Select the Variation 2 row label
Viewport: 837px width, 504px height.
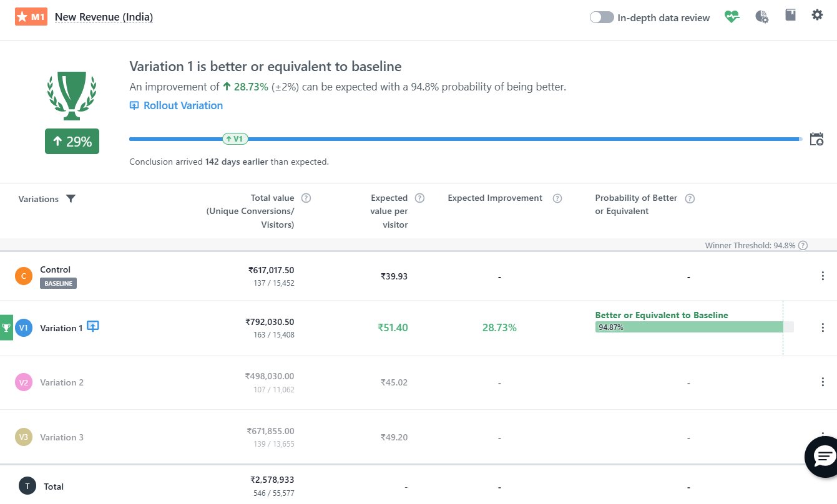pyautogui.click(x=62, y=382)
